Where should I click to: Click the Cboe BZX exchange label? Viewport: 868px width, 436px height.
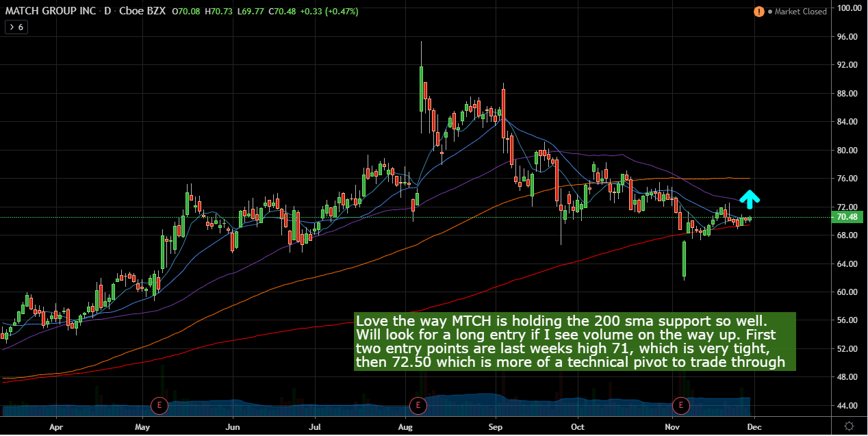(143, 12)
